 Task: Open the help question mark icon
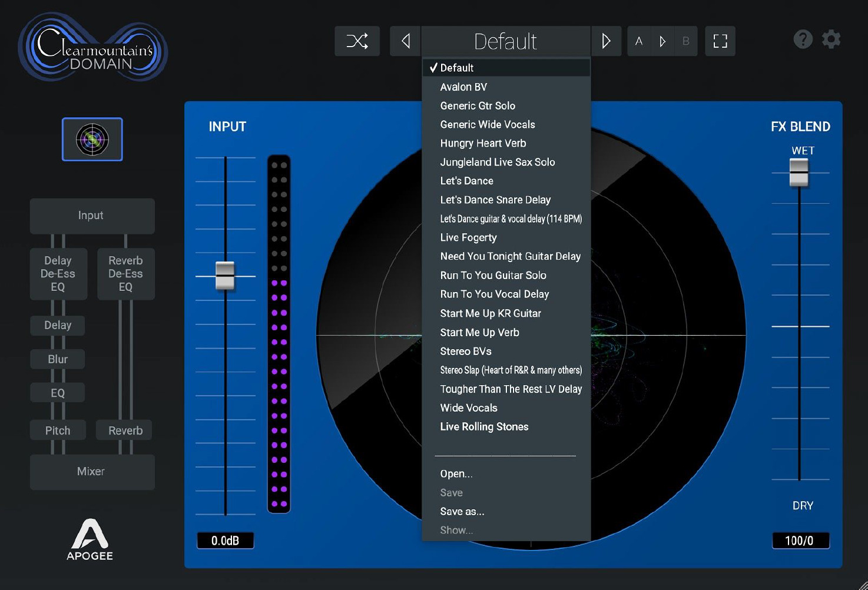[803, 39]
